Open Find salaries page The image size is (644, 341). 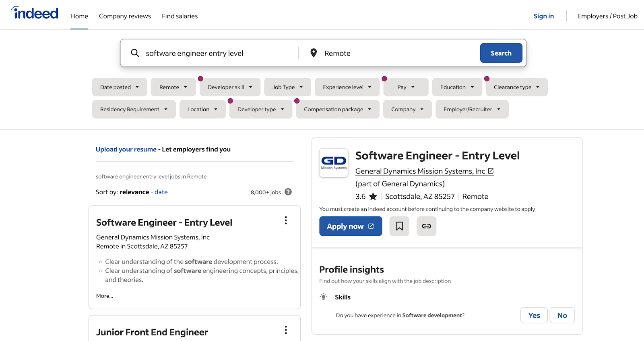point(180,16)
